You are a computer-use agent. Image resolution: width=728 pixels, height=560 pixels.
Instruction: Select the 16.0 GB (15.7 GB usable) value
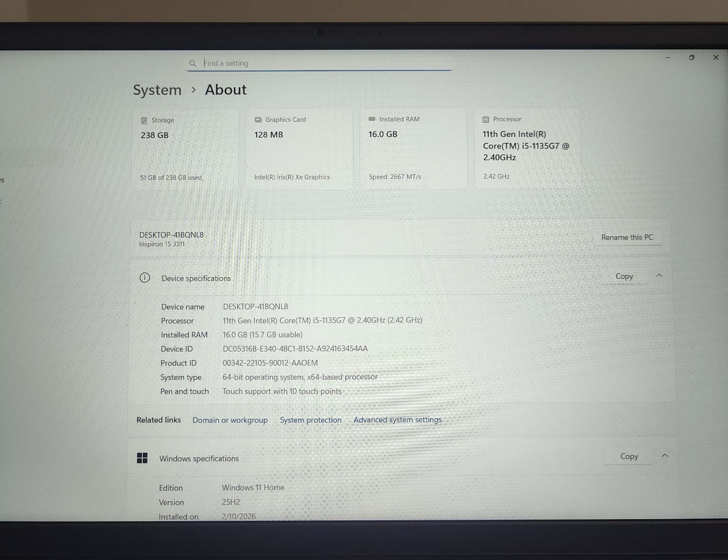point(263,335)
